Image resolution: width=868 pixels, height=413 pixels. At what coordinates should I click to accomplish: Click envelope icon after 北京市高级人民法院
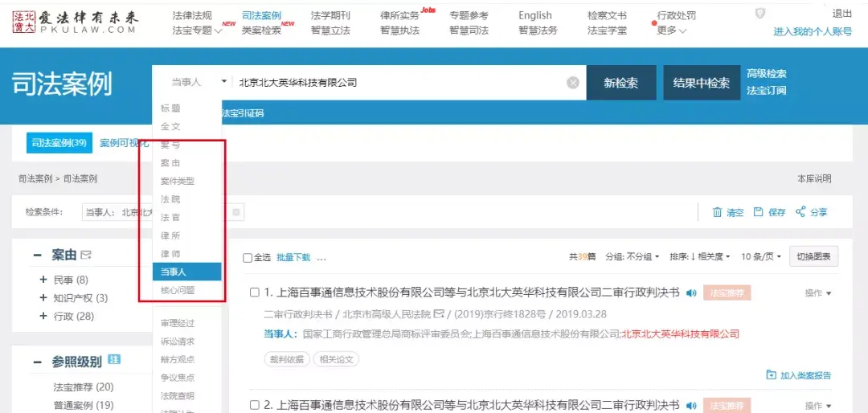(439, 314)
